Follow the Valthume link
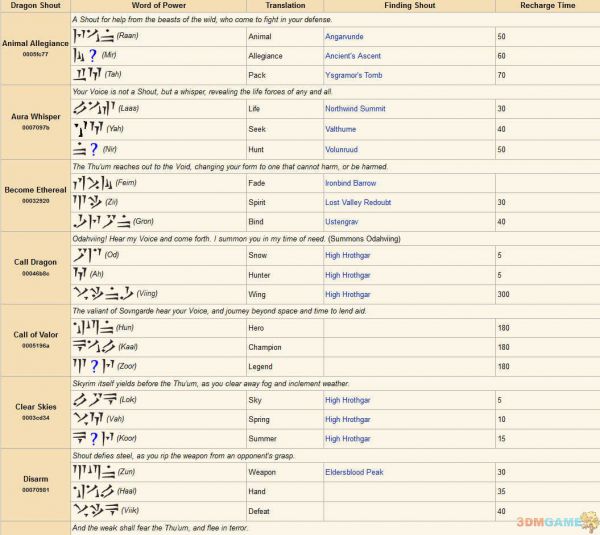 (x=340, y=129)
